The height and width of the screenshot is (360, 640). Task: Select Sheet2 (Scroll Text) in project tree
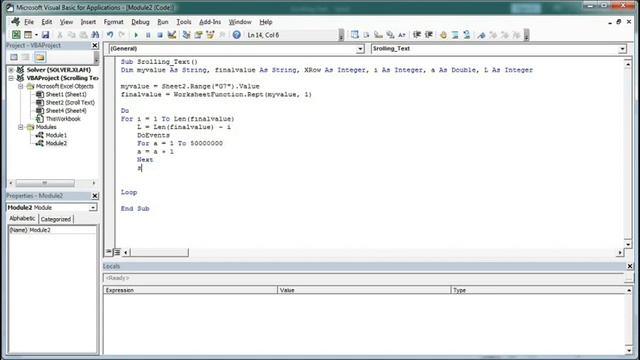click(70, 102)
